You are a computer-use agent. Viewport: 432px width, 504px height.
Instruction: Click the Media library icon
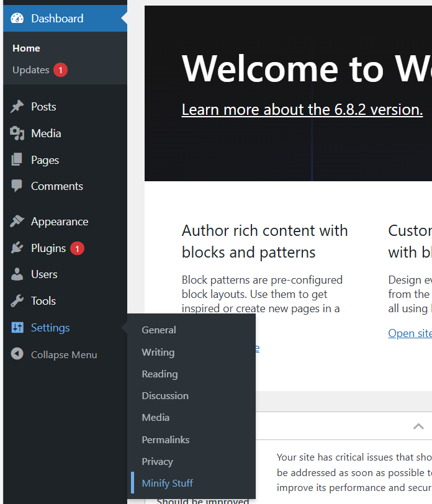coord(17,133)
